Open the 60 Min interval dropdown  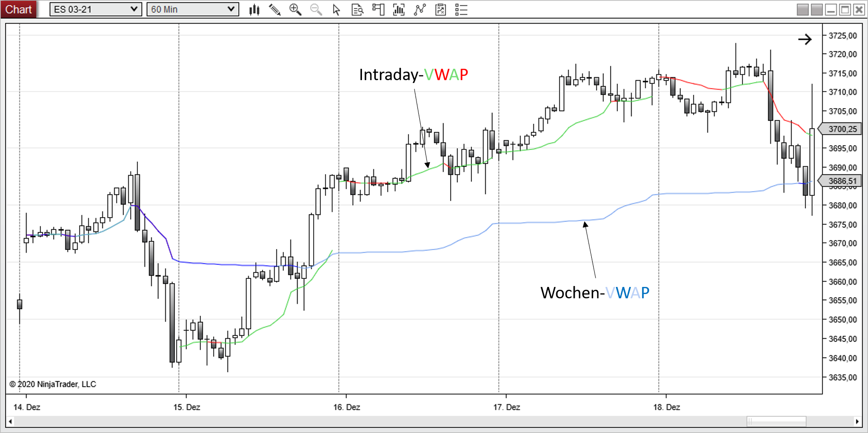pos(193,9)
